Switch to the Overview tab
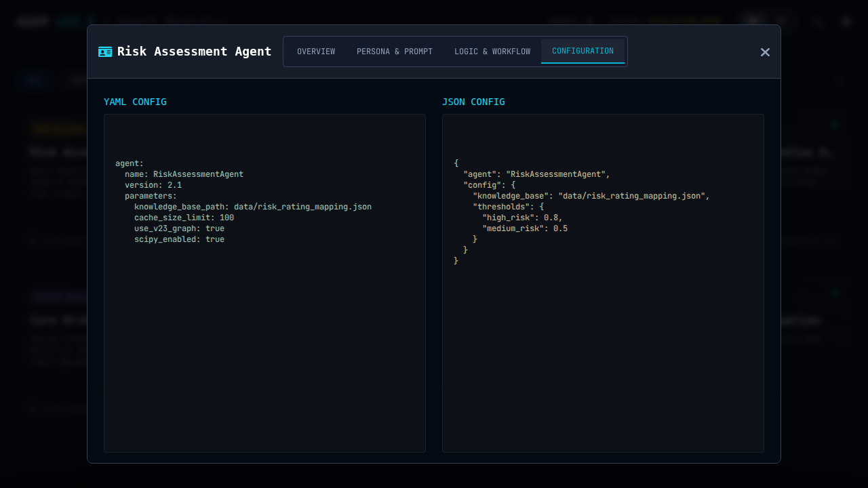The image size is (868, 488). coord(316,52)
